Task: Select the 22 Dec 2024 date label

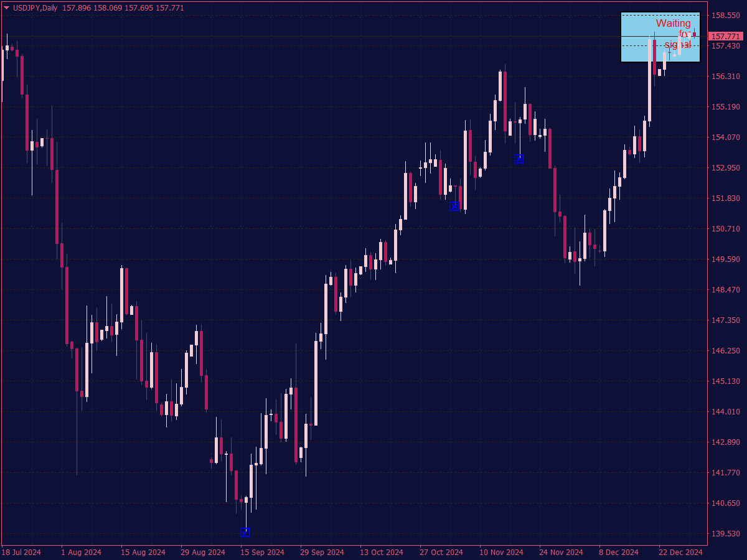Action: (x=681, y=552)
